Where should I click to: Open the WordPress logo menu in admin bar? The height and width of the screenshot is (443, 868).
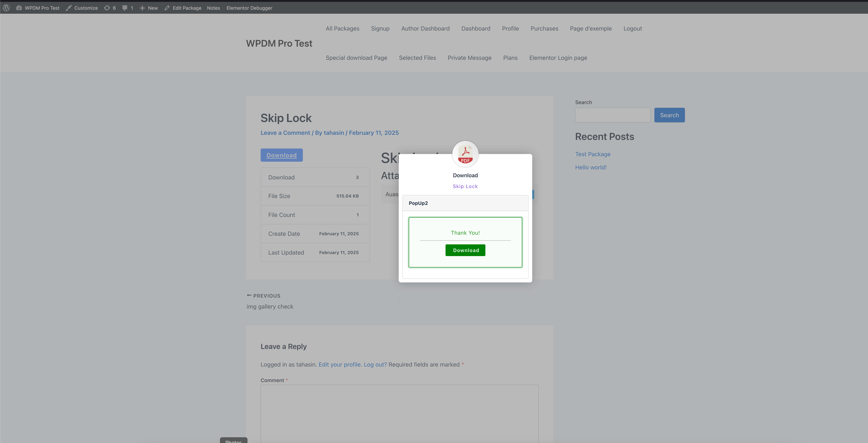coord(6,8)
